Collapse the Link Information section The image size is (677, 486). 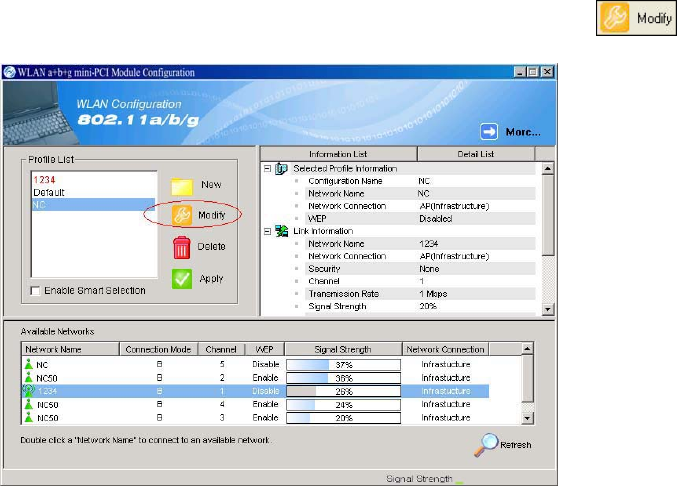pos(267,231)
